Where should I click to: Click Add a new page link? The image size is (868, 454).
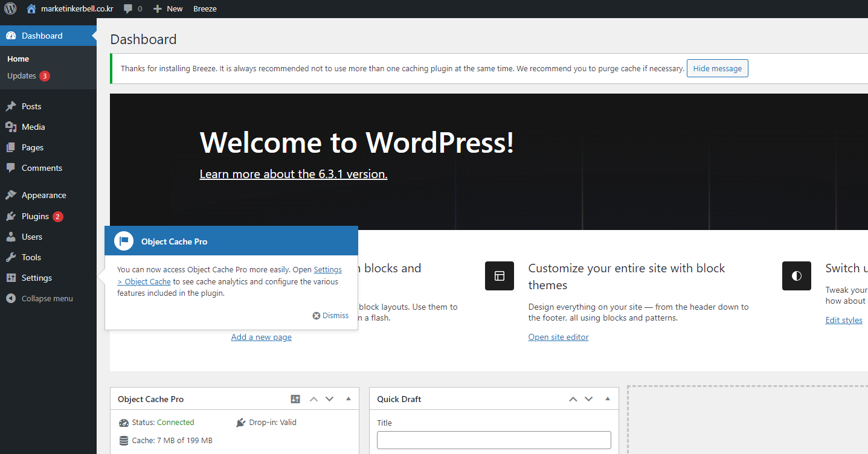point(262,337)
